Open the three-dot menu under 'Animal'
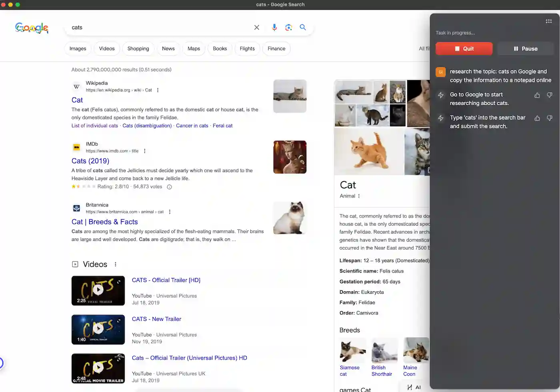 pos(359,196)
